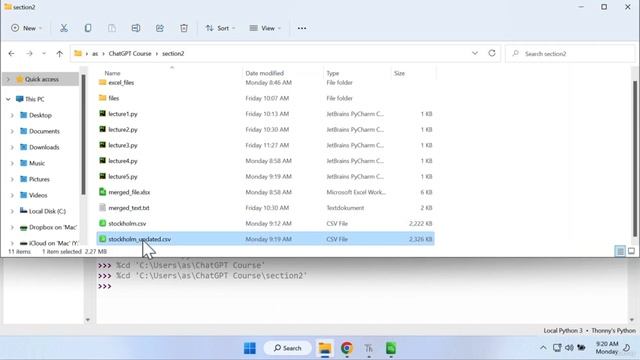640x360 pixels.
Task: Sort by Name column header
Action: point(112,73)
